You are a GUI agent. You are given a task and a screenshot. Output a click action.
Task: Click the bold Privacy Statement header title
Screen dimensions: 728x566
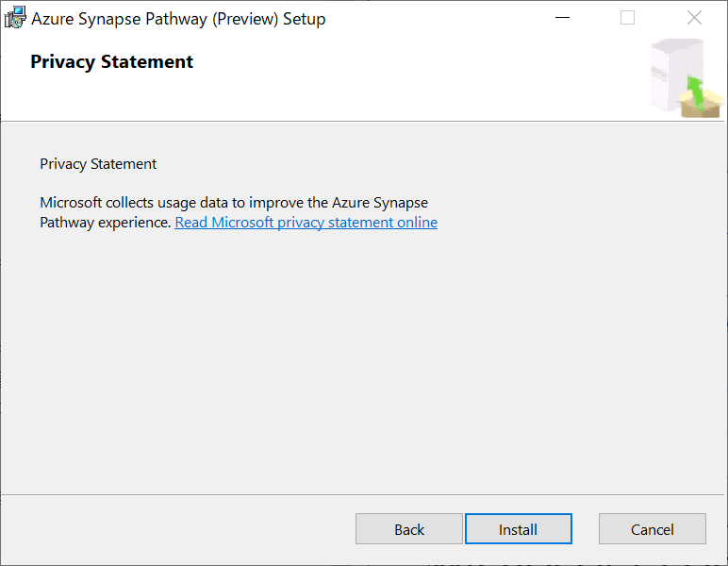click(111, 62)
